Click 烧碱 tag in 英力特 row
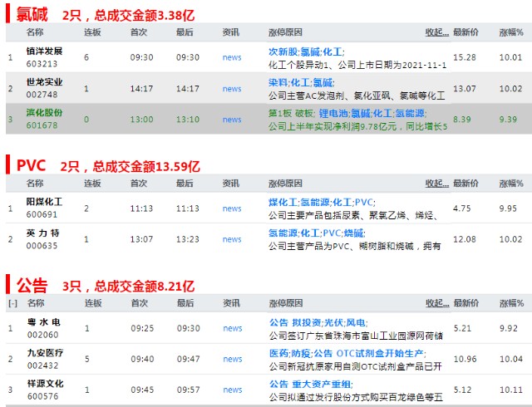The image size is (532, 407). 353,233
